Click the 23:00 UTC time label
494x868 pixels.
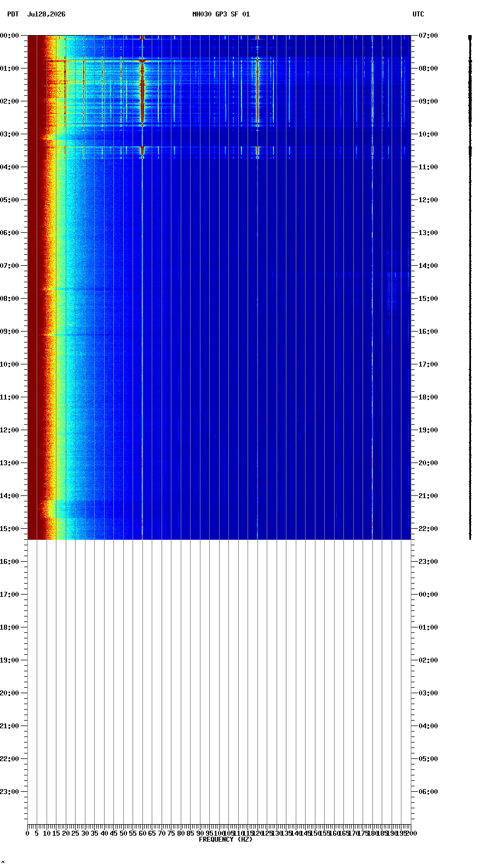[x=428, y=562]
